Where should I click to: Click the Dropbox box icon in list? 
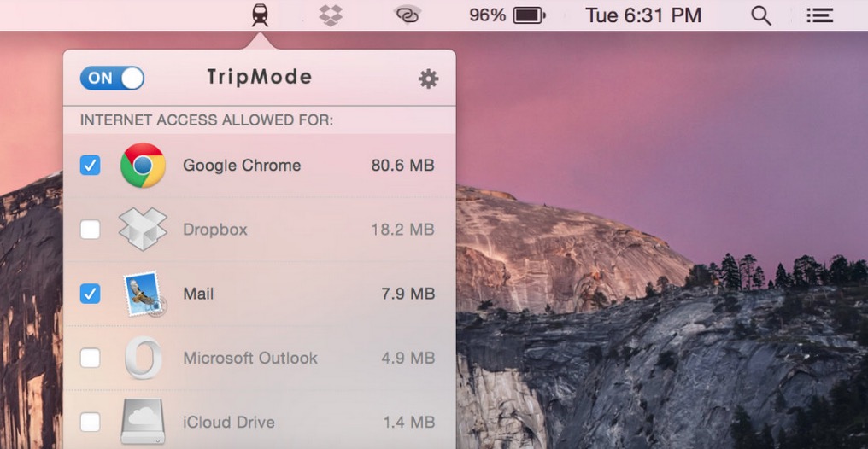click(x=143, y=229)
